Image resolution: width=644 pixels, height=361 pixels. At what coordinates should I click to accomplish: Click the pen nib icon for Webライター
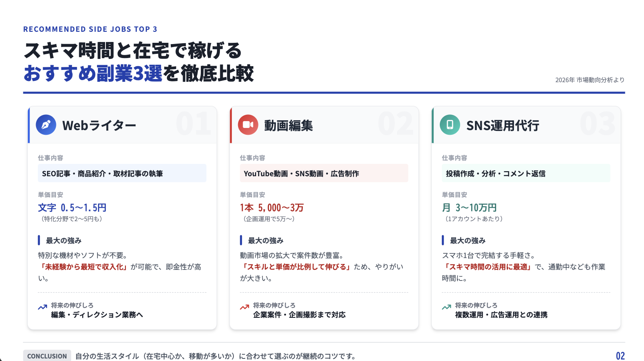(46, 125)
